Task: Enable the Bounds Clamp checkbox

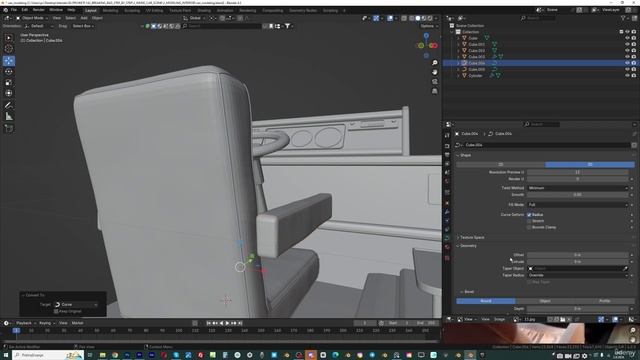Action: point(529,227)
